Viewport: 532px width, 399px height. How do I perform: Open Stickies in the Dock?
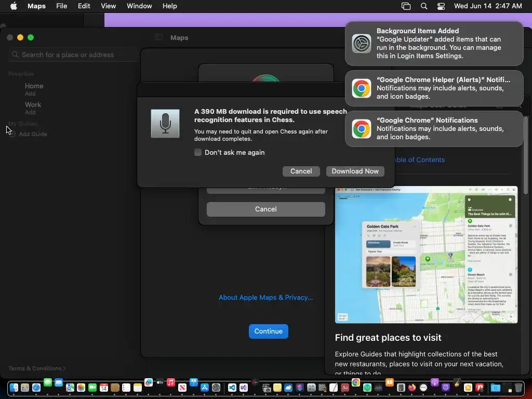tap(277, 388)
